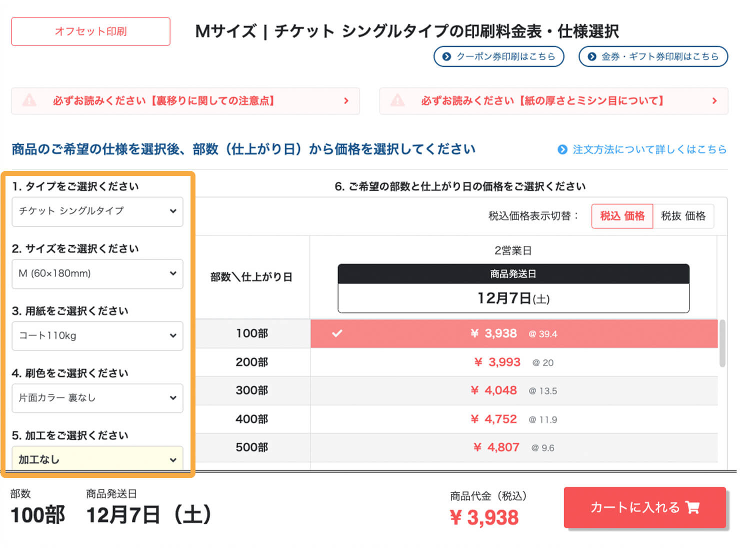Click the warning triangle icon on the 裏移り notice
This screenshot has height=560, width=740.
pyautogui.click(x=29, y=100)
